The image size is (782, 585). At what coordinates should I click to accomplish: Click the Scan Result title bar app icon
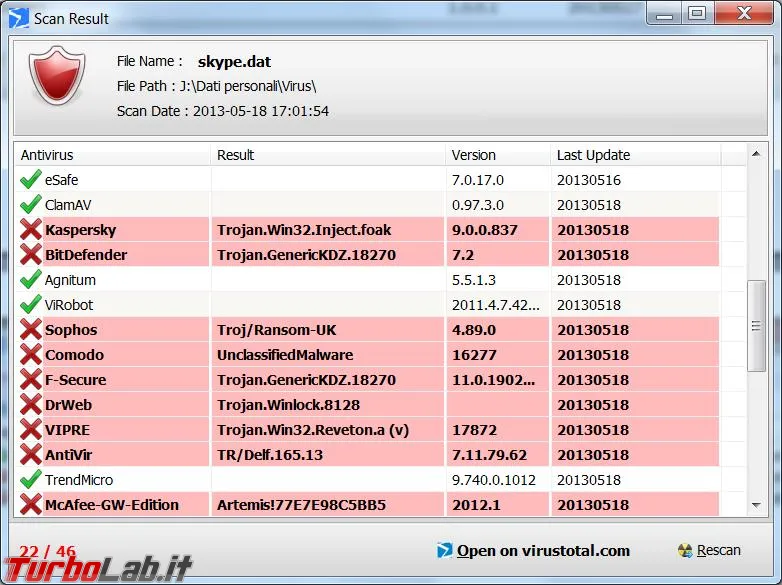[18, 18]
